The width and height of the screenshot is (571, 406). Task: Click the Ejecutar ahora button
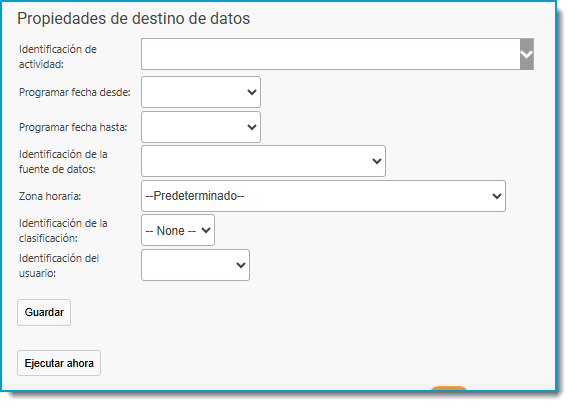59,363
